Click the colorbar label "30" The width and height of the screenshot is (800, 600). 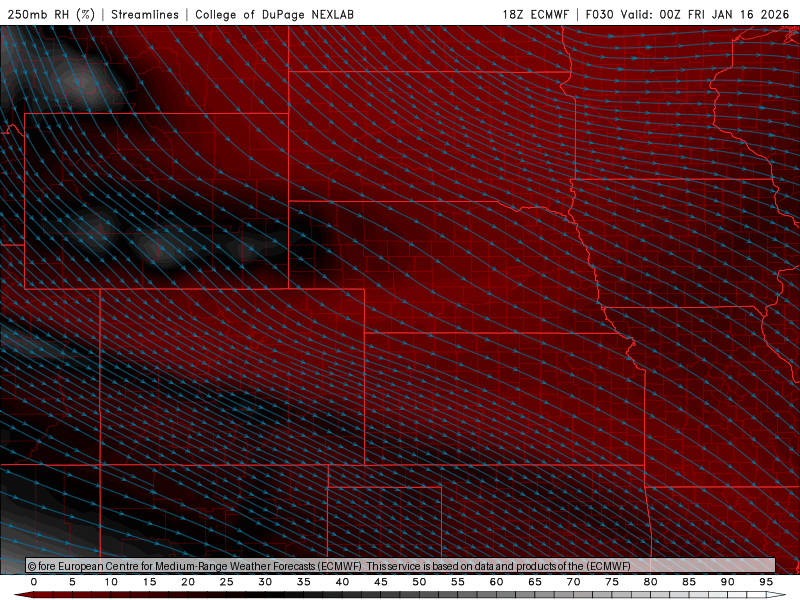coord(265,582)
